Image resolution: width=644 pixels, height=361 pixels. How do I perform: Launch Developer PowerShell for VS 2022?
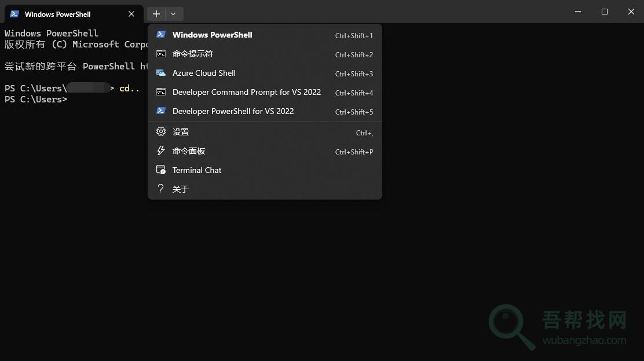233,111
